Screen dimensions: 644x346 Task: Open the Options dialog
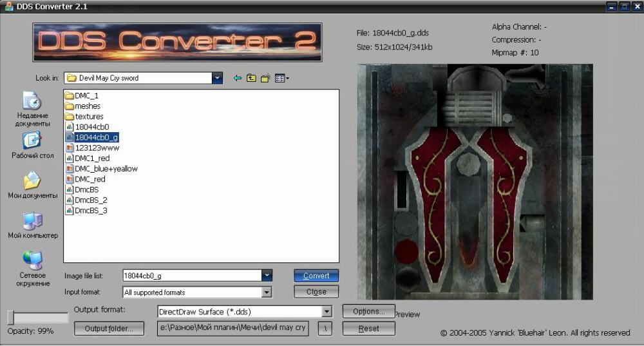click(x=368, y=311)
